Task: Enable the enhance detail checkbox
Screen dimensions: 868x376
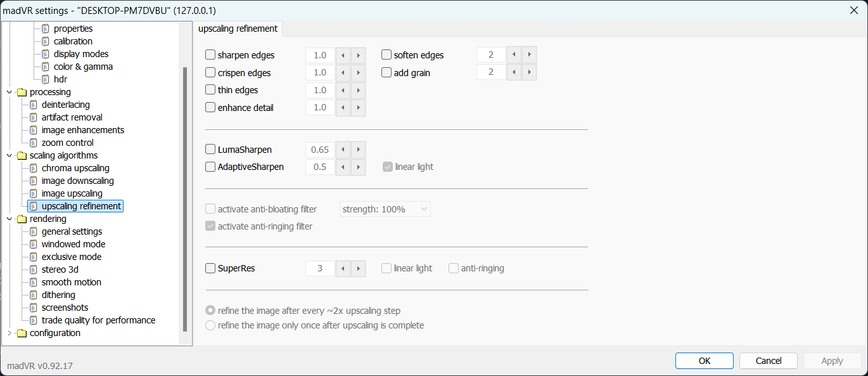Action: pyautogui.click(x=210, y=107)
